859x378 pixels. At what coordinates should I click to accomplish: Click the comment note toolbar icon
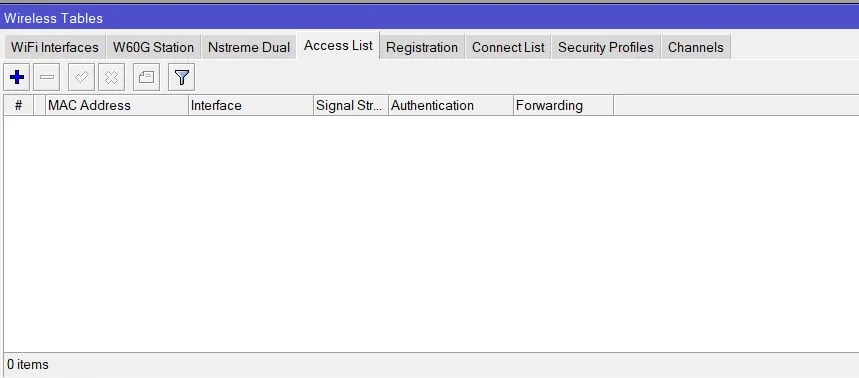pos(146,77)
